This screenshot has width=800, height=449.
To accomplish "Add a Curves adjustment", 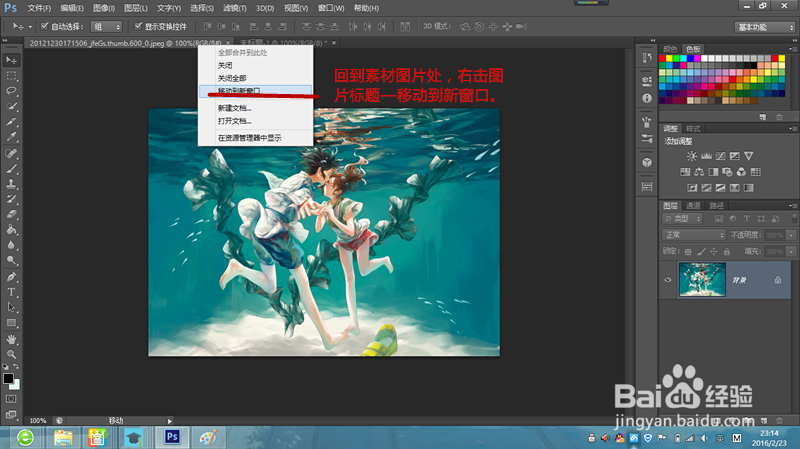I will tap(720, 156).
